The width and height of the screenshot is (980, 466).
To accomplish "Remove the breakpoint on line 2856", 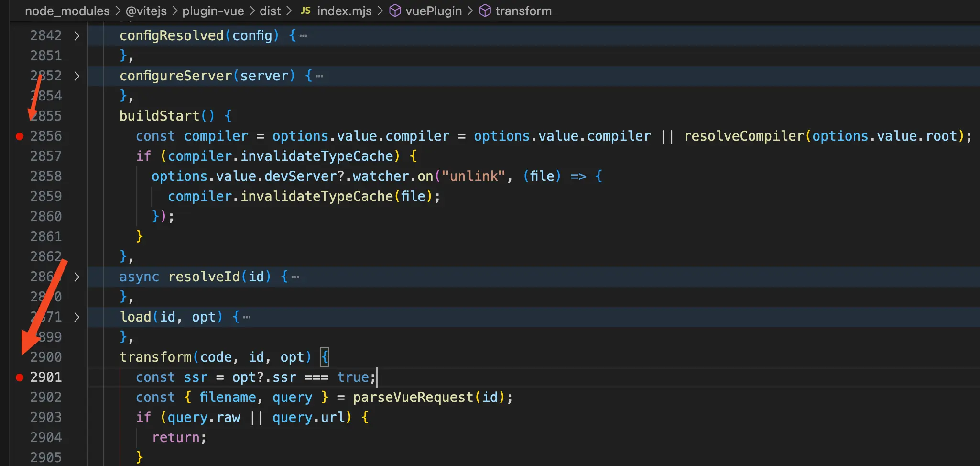I will [20, 136].
